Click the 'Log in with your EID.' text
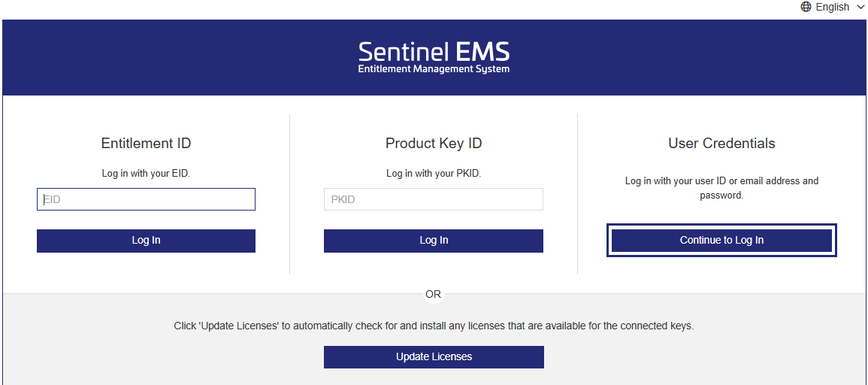Screen dimensions: 868x385 146,174
